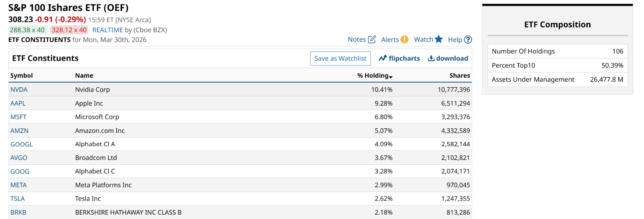
Task: Click the 288.38 x 40 bid quote
Action: (27, 30)
